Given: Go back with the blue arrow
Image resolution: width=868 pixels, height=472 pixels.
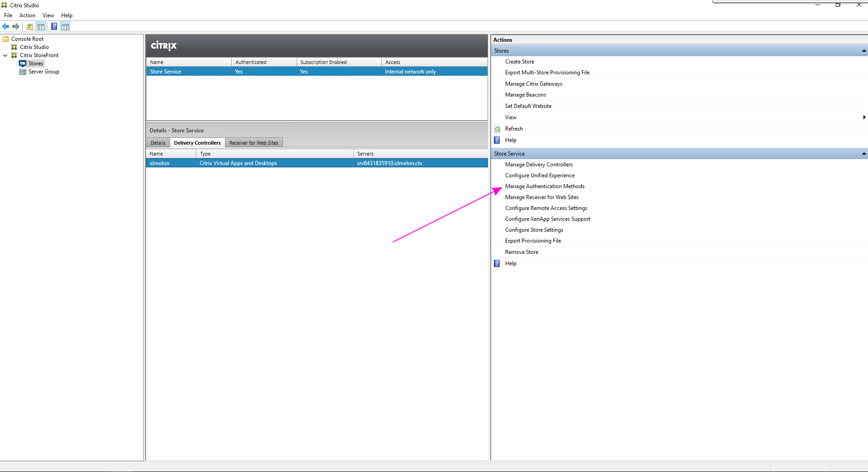Looking at the screenshot, I should (x=5, y=27).
